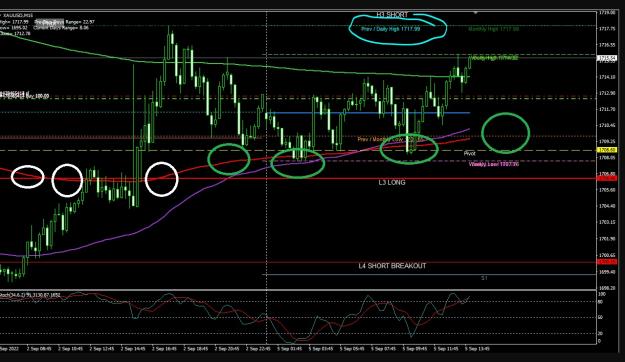This screenshot has height=362, width=625.
Task: Click 1710.45 on the price axis
Action: [606, 126]
